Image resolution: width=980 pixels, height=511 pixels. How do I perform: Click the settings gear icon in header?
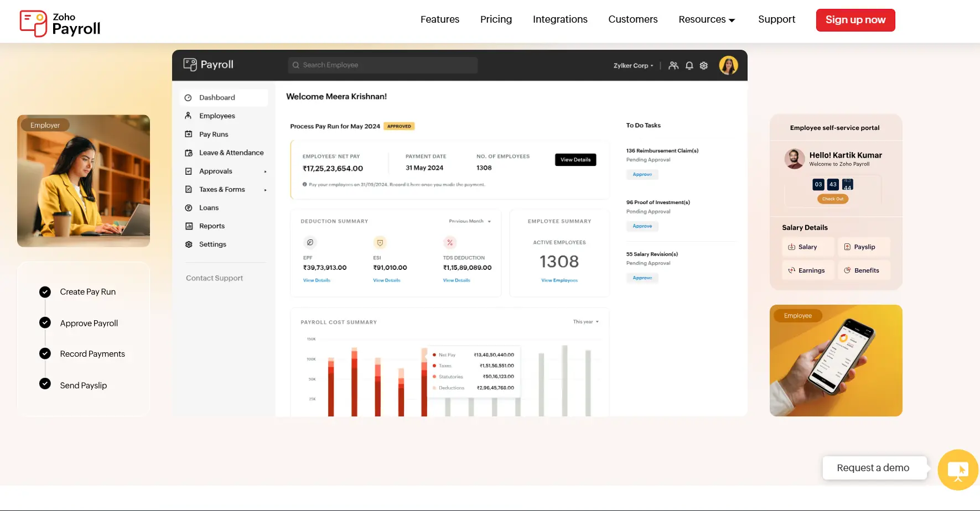pos(704,66)
